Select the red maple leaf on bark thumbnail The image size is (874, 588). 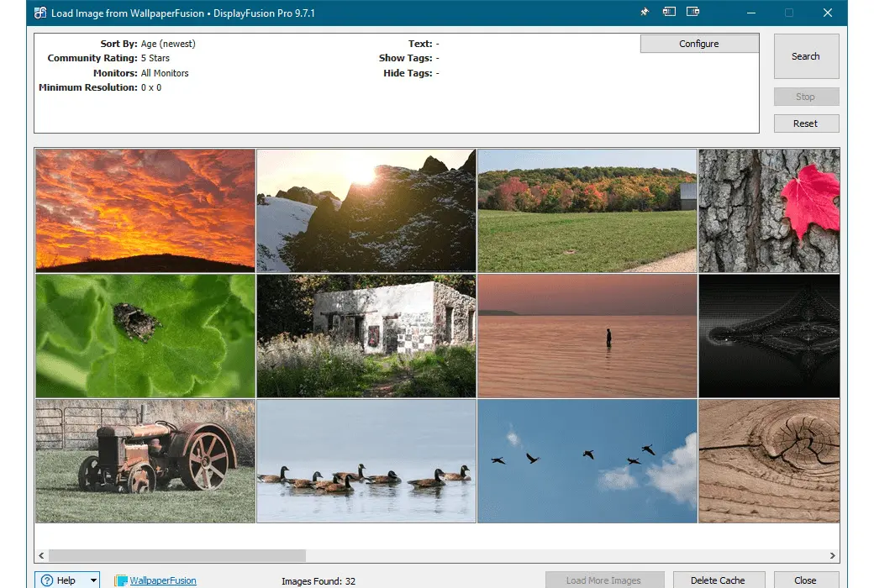tap(769, 211)
